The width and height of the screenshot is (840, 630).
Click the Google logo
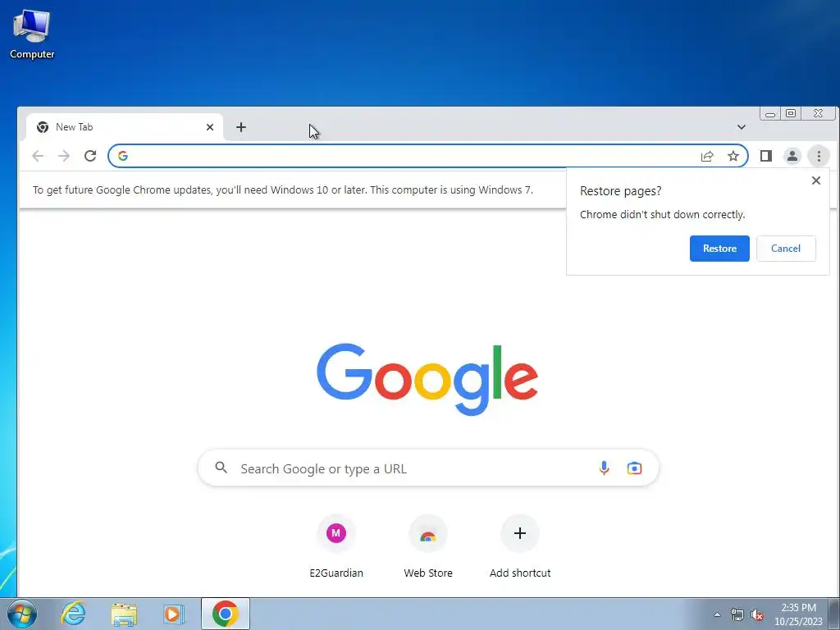(x=427, y=379)
